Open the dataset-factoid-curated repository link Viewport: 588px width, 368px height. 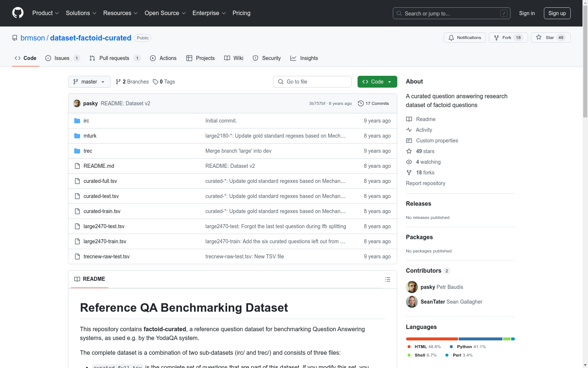(x=91, y=38)
